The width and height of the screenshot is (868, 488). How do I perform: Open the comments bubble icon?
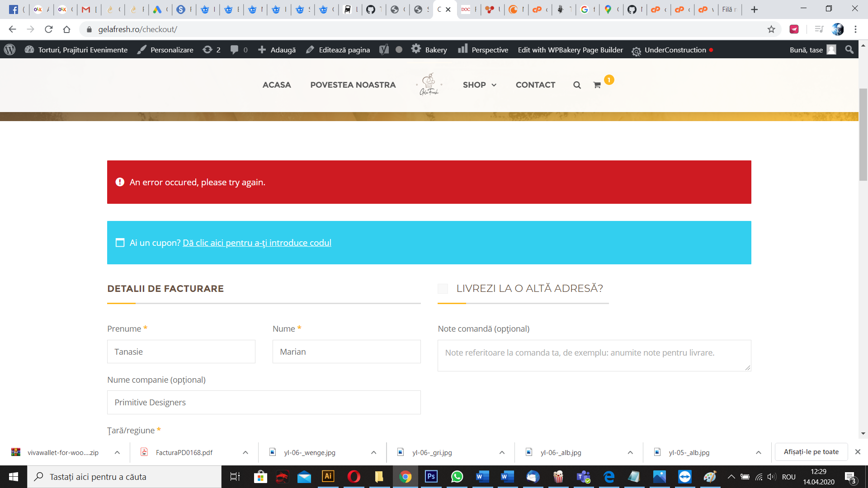point(236,50)
